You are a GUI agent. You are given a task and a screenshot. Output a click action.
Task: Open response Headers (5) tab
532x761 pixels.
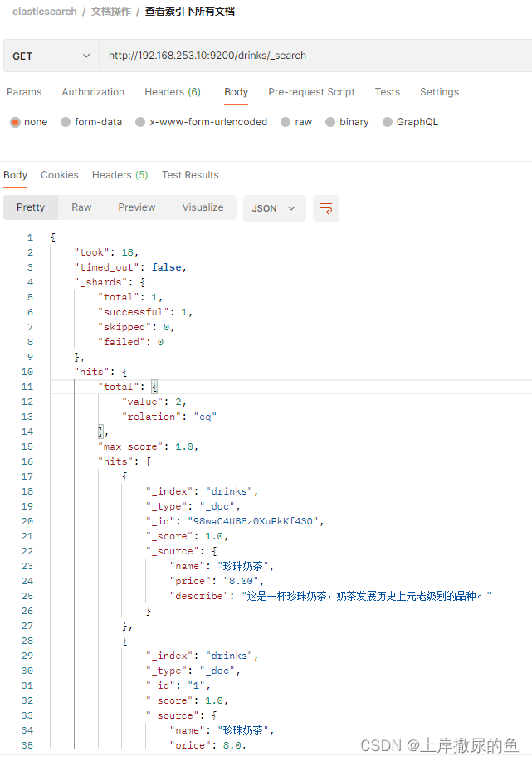(120, 175)
